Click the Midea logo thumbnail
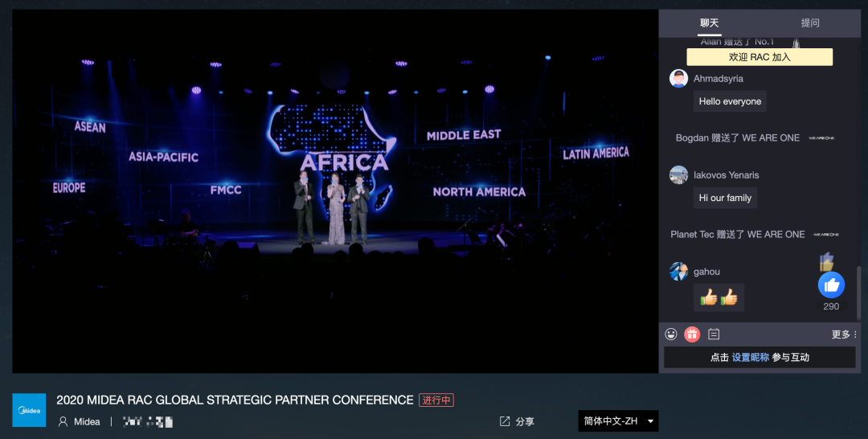 [x=29, y=410]
